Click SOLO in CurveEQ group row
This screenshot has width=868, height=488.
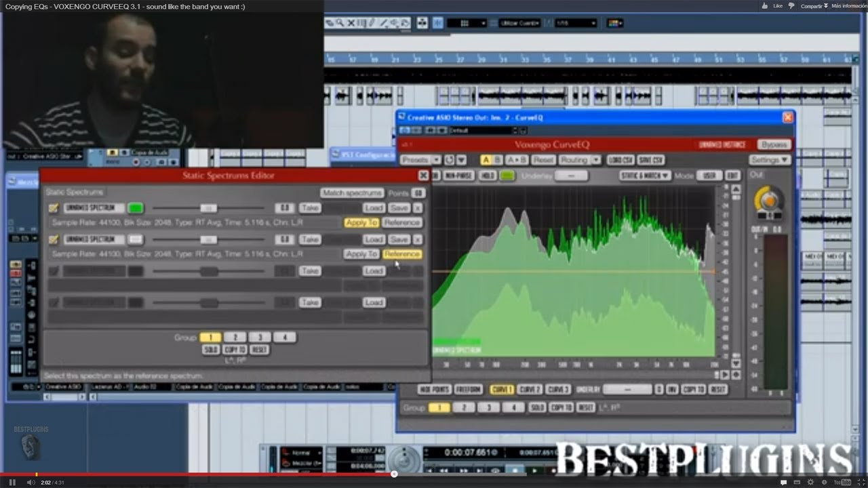point(537,407)
